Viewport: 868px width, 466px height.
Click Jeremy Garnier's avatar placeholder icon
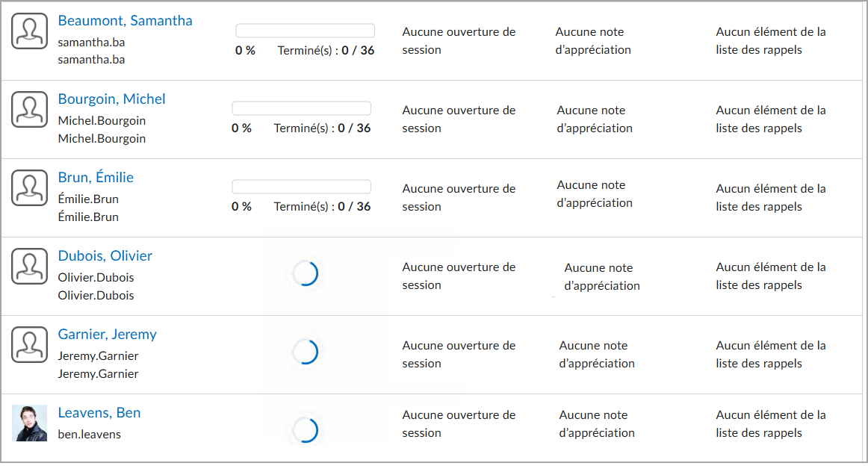tap(29, 344)
